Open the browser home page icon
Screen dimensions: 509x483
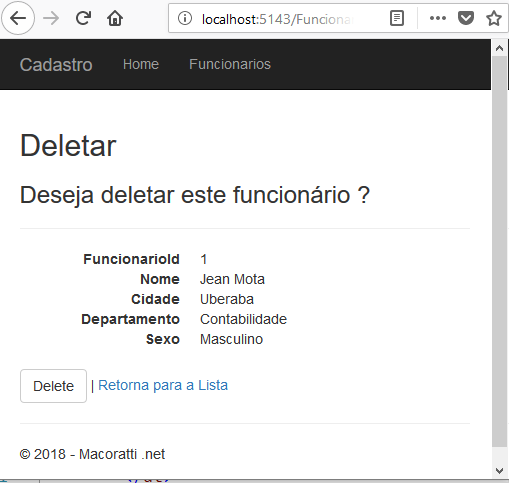point(115,18)
